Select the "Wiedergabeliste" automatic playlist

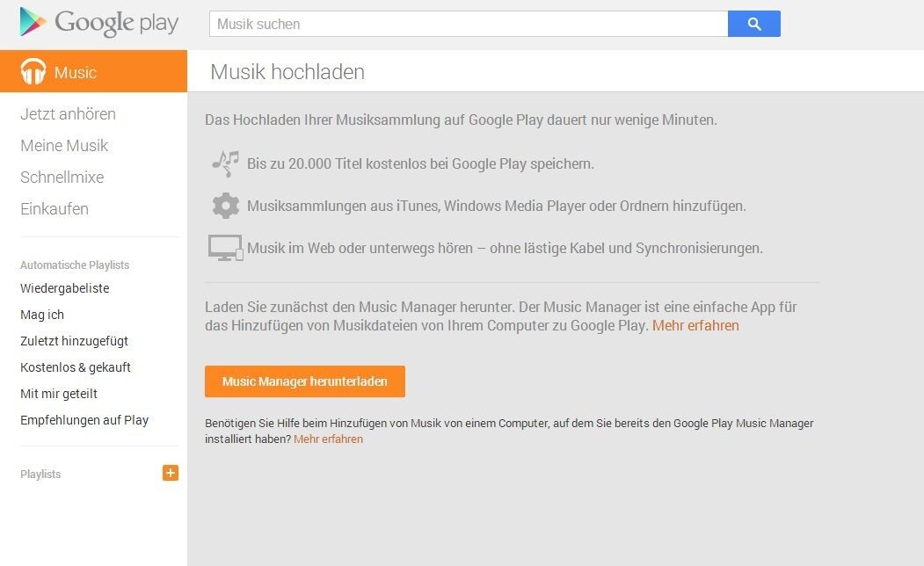[x=64, y=288]
